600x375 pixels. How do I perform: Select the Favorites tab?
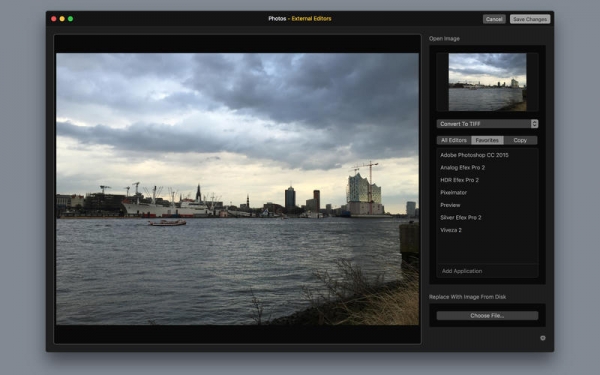(487, 140)
